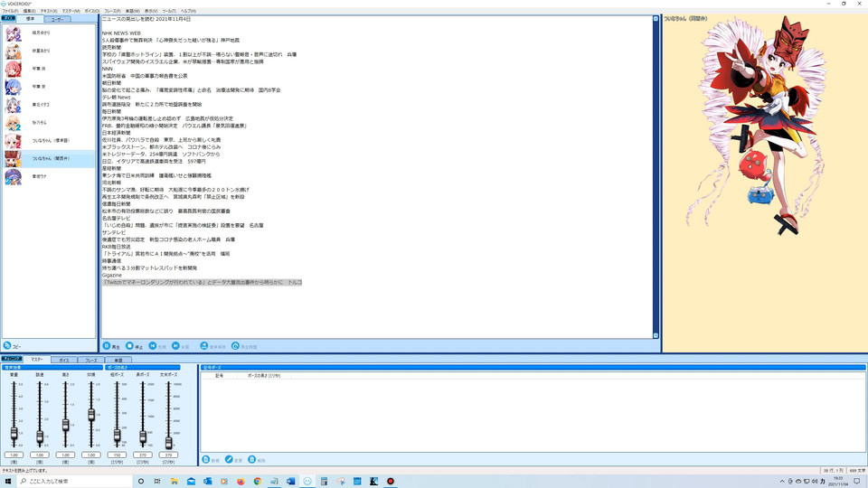Open the ヘルプ menu
868x488 pixels.
[x=188, y=11]
